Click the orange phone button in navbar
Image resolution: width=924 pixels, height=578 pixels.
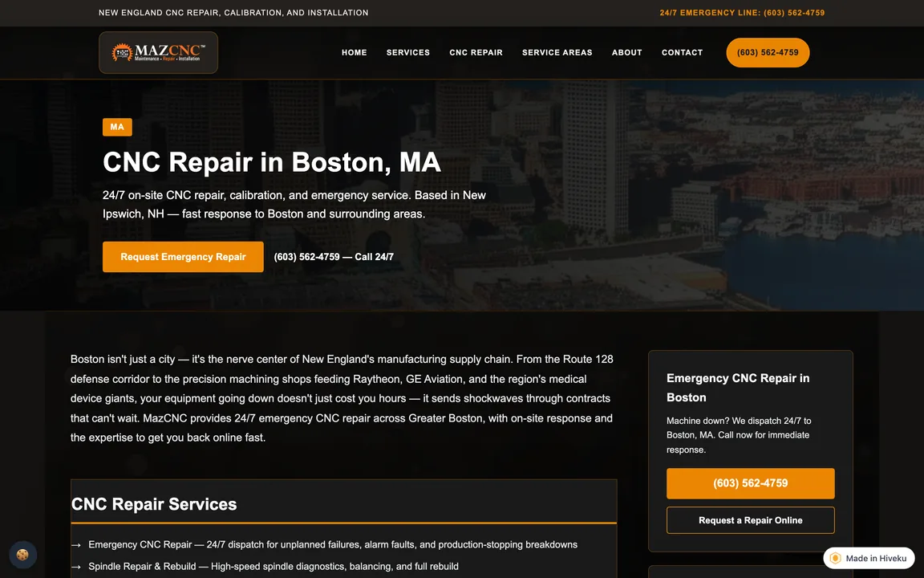(x=768, y=52)
